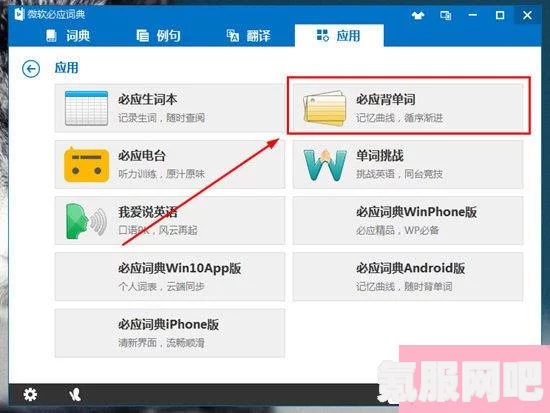Click the 必应生词本 title text
The width and height of the screenshot is (550, 413).
147,100
